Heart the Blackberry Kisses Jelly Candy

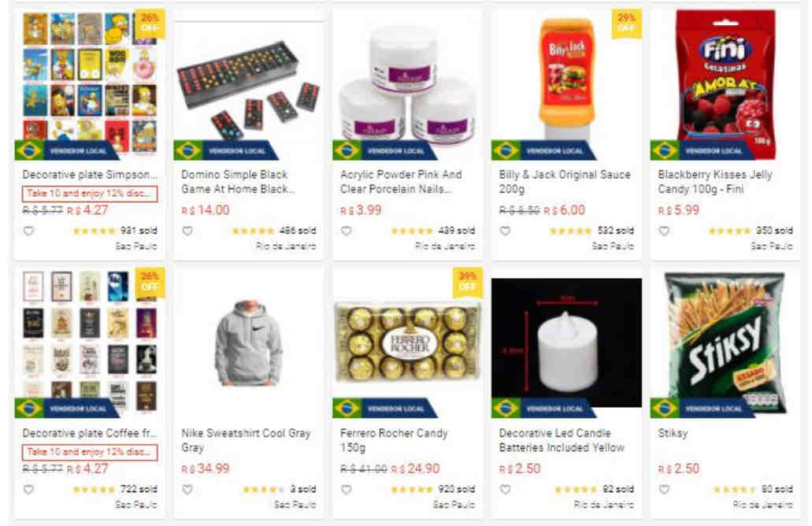pyautogui.click(x=665, y=231)
